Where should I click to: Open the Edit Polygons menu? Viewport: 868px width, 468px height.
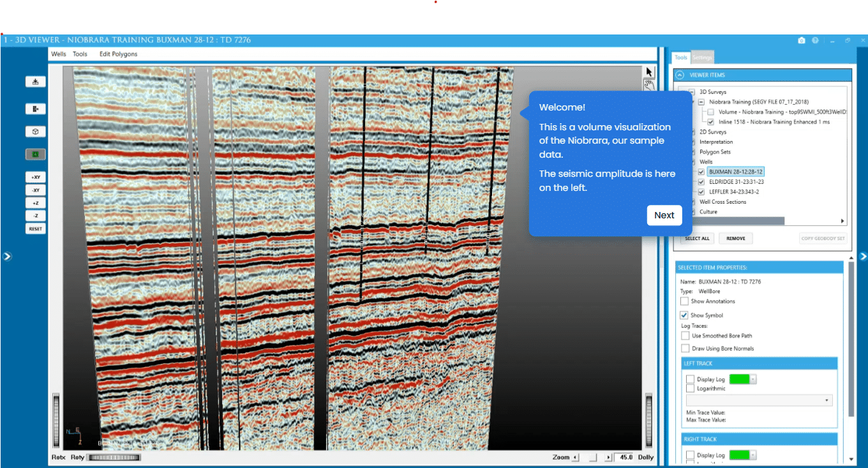118,54
